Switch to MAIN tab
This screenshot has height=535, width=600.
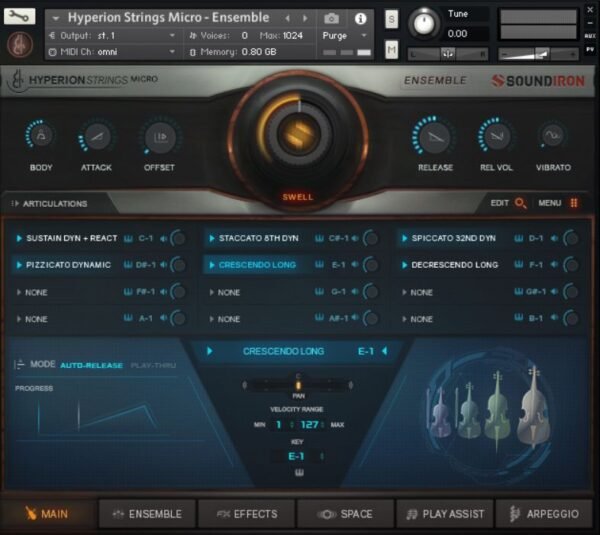[x=47, y=514]
